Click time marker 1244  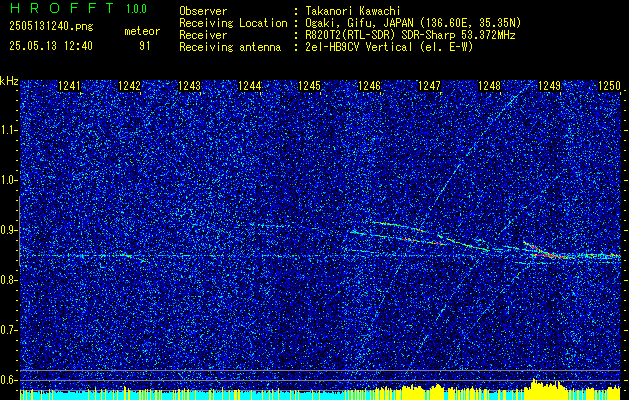(x=250, y=85)
